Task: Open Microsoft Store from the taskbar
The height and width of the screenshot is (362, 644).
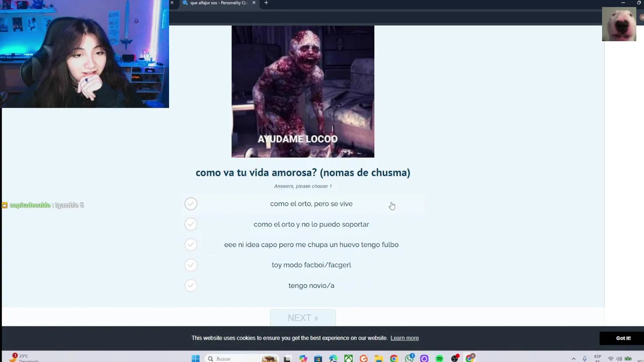Action: pyautogui.click(x=318, y=358)
